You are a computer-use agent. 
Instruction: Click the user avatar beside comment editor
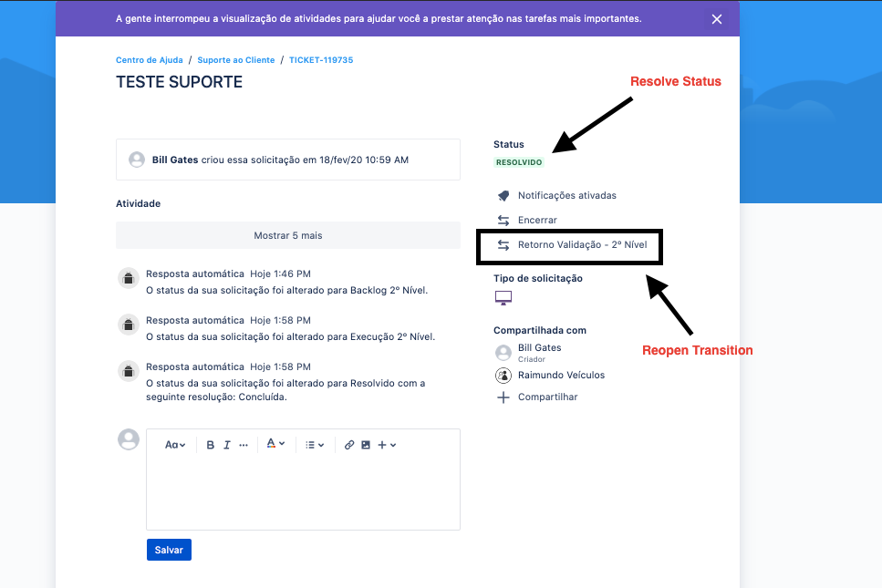(129, 439)
